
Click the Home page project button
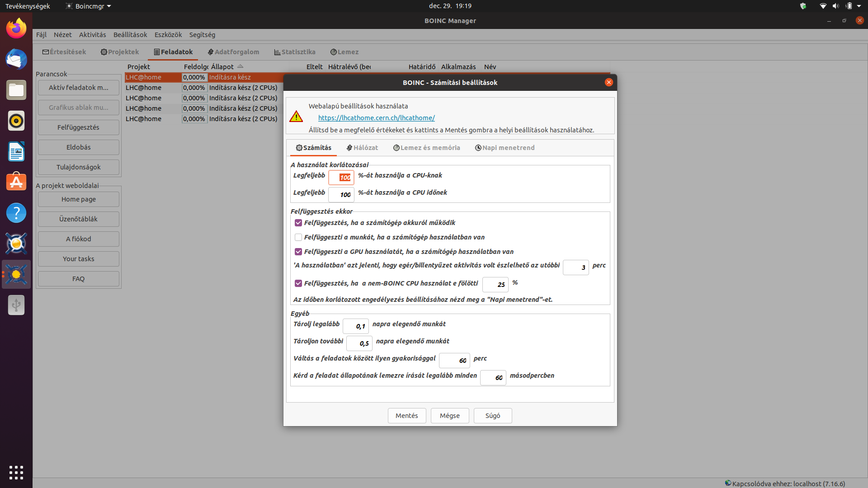[79, 199]
